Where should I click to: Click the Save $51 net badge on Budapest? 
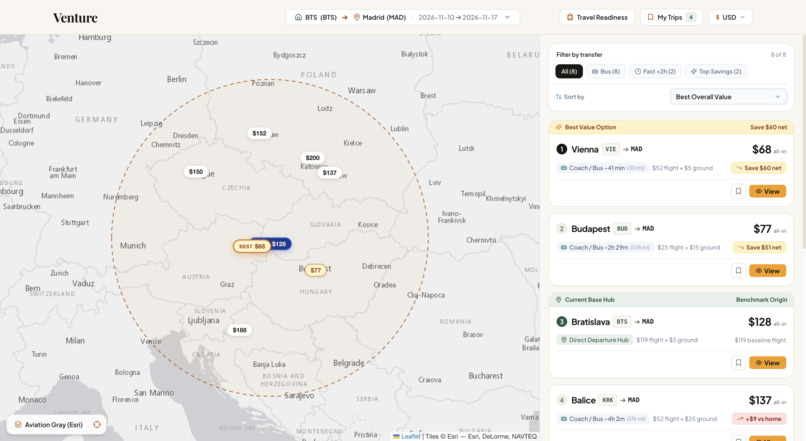[x=760, y=248]
